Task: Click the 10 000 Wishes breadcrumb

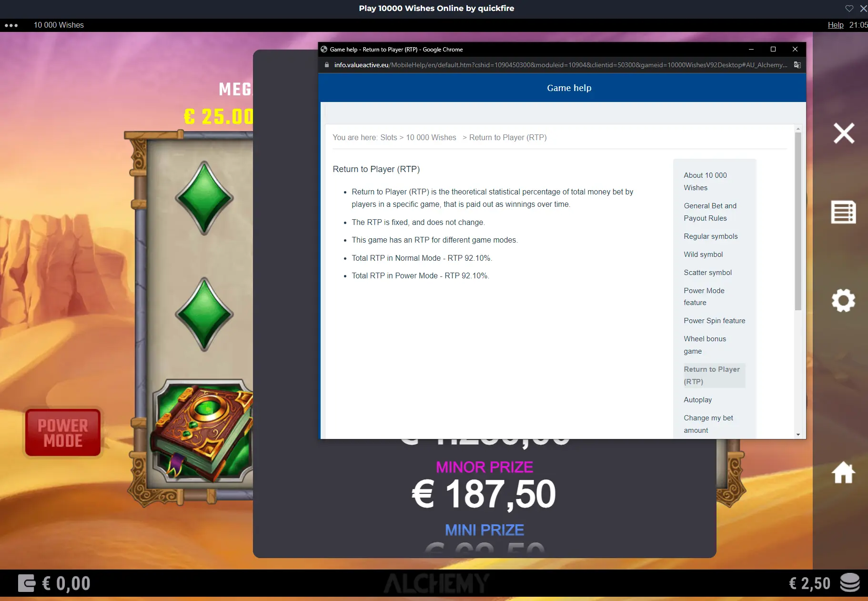Action: tap(431, 137)
